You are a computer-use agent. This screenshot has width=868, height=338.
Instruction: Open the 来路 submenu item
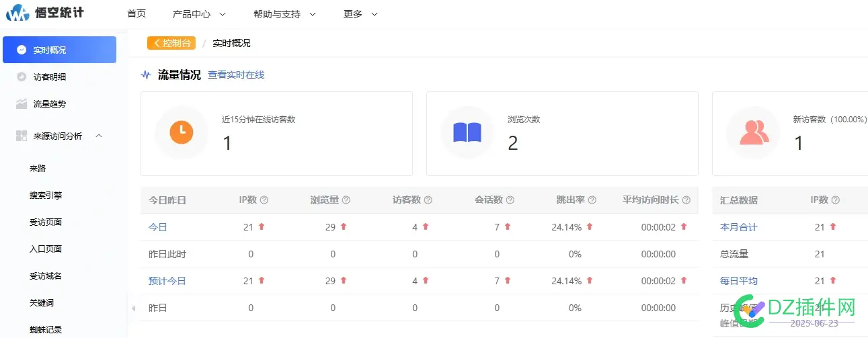(x=38, y=168)
